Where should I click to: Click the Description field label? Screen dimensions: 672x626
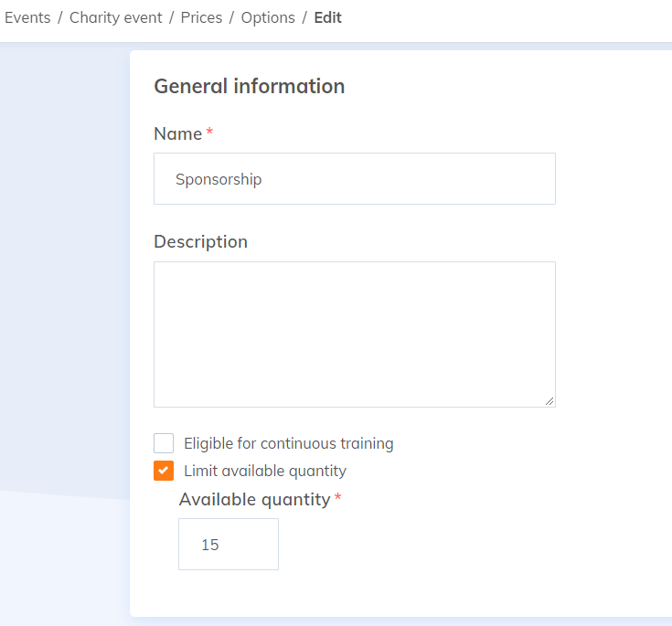(200, 241)
